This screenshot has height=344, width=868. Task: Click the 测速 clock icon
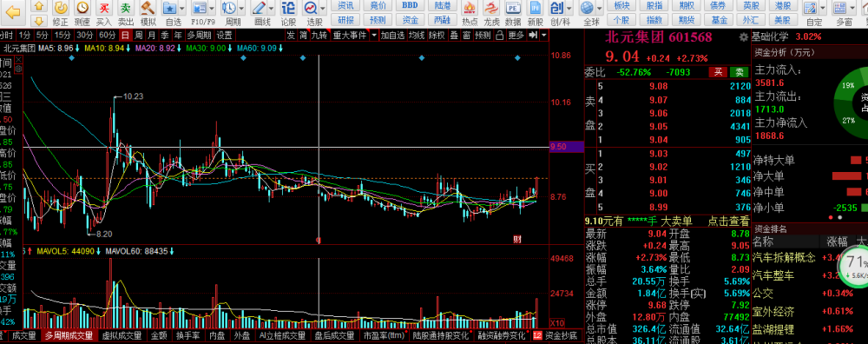tap(82, 9)
